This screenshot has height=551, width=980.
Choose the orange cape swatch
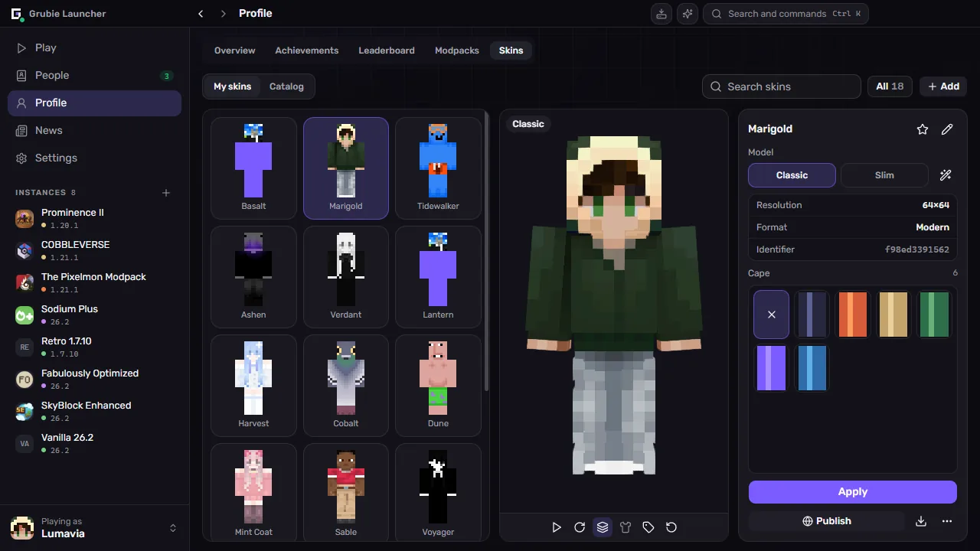852,315
